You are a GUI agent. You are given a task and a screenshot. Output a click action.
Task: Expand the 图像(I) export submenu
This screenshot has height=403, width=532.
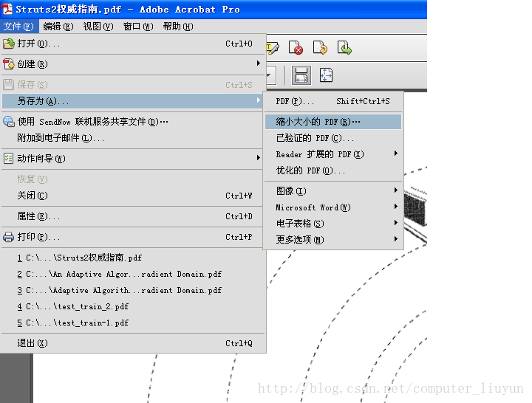coord(333,191)
